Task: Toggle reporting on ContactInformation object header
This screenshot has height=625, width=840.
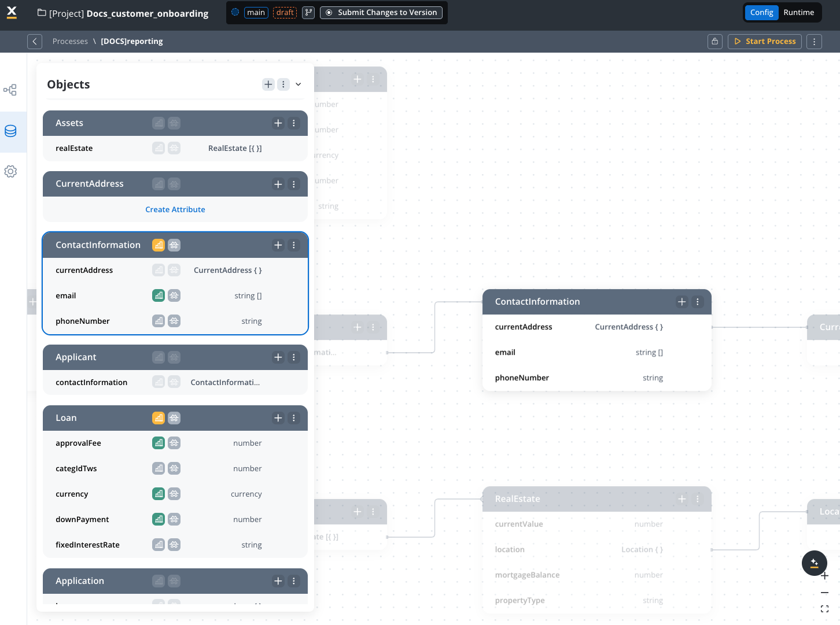Action: pyautogui.click(x=159, y=245)
